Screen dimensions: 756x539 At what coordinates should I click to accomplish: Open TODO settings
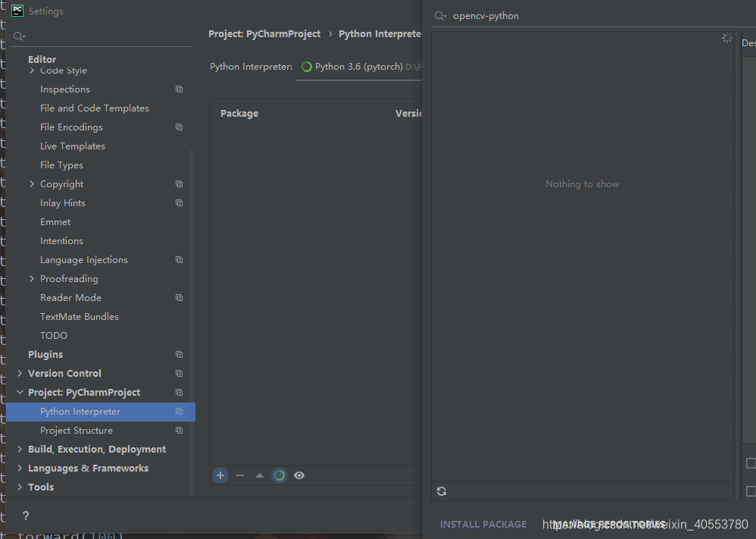point(54,335)
